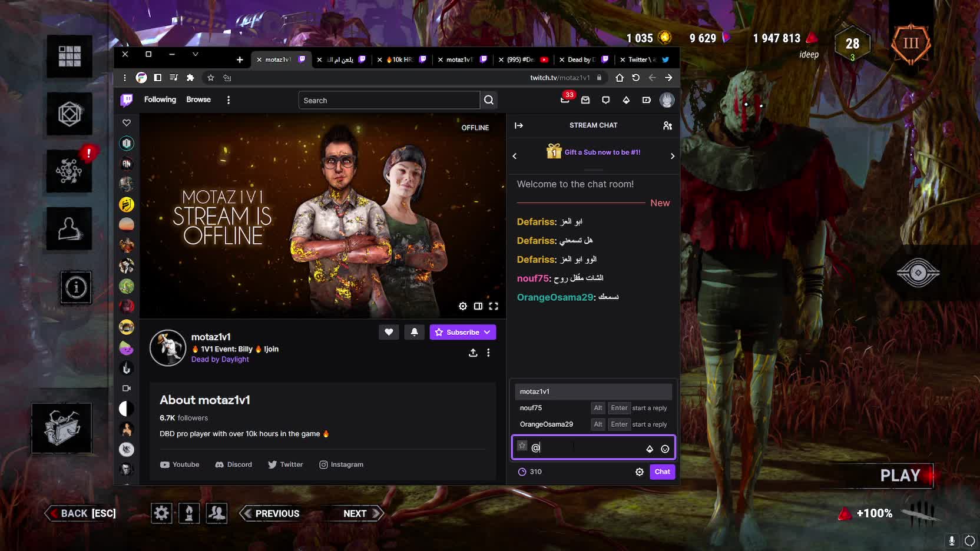
Task: Open the Discord link in About section
Action: coord(233,464)
